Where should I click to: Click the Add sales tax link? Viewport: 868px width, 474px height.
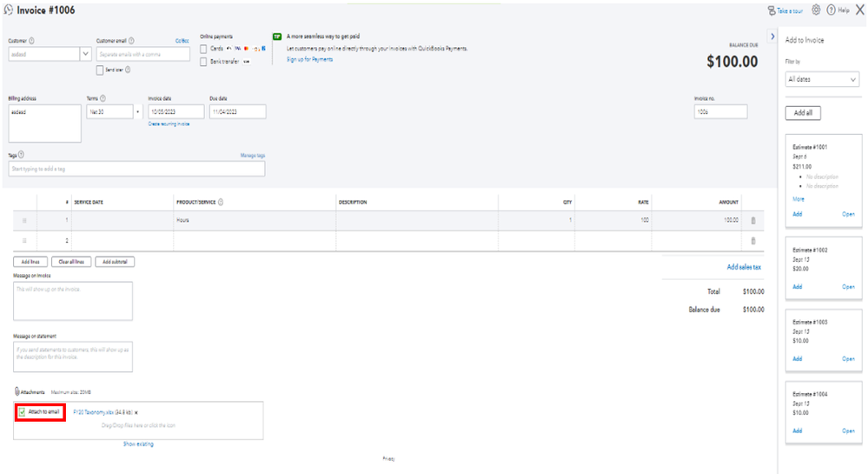click(744, 267)
